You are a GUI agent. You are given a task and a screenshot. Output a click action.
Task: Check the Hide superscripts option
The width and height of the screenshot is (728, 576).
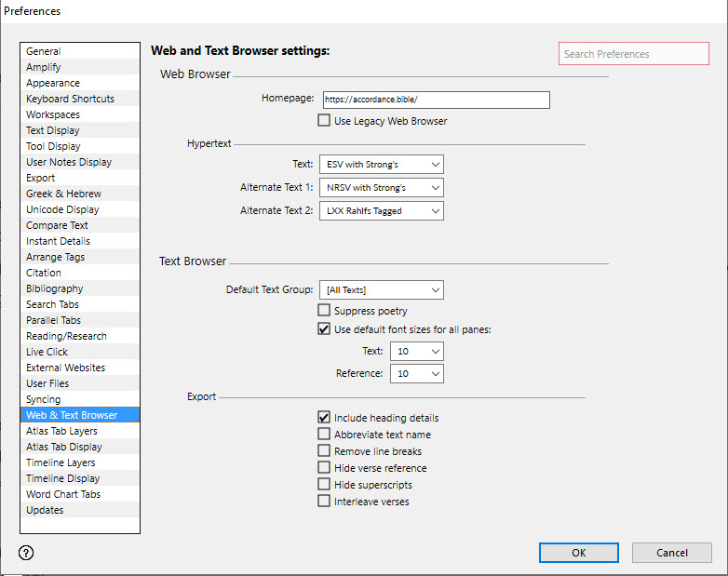pyautogui.click(x=324, y=485)
